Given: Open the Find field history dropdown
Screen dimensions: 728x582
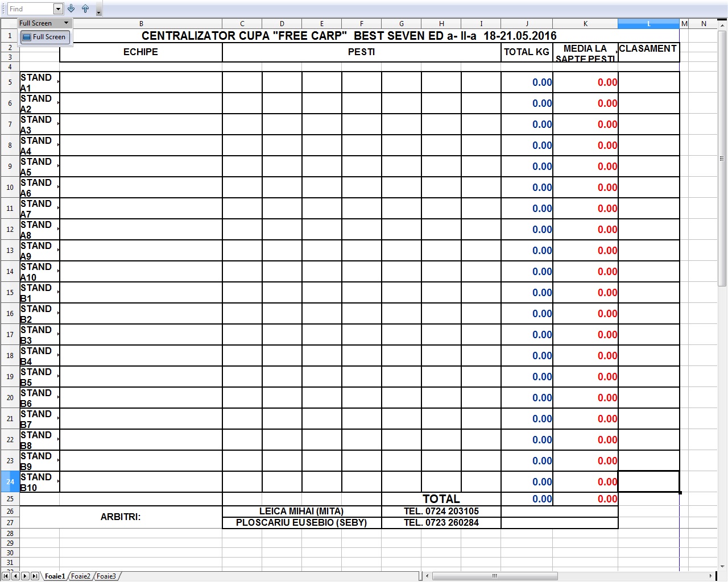Looking at the screenshot, I should [x=58, y=9].
